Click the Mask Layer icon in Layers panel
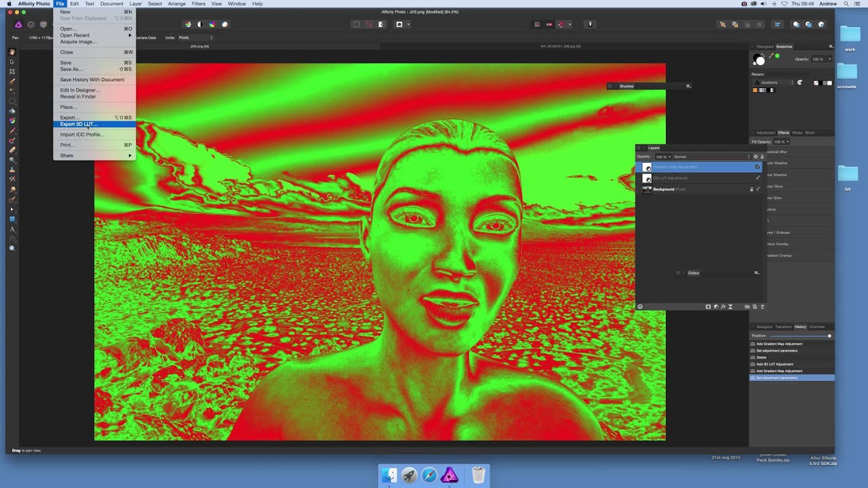This screenshot has width=868, height=488. point(708,306)
